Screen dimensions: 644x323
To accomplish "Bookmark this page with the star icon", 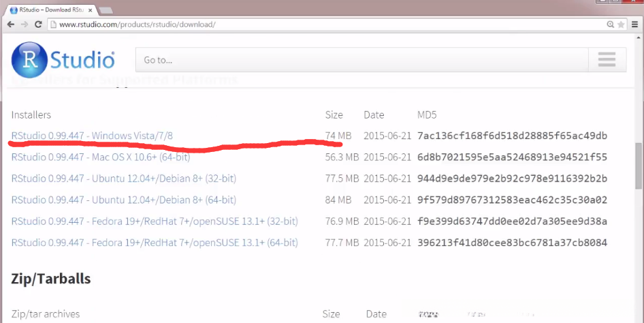I will 621,25.
